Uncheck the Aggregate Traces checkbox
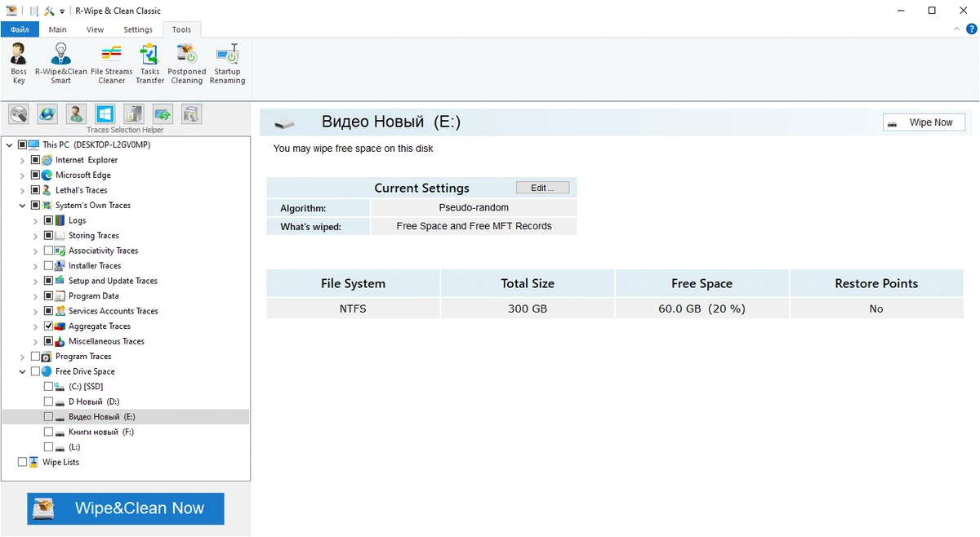 [x=48, y=326]
